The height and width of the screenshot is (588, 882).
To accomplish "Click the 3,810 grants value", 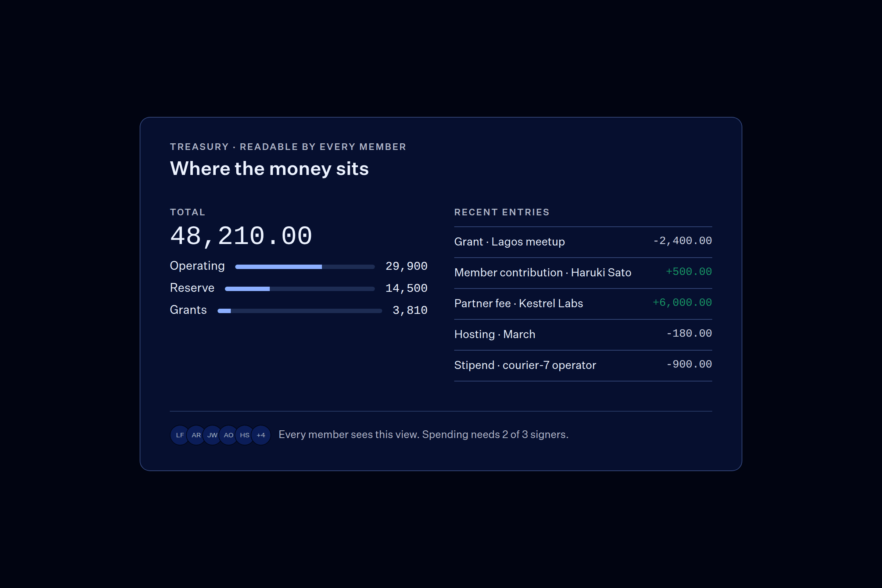I will tap(410, 311).
